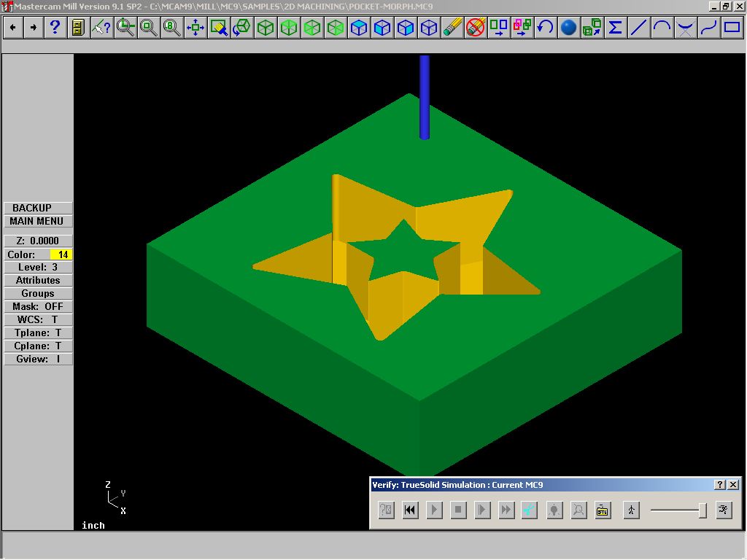The image size is (747, 560).
Task: Click the Verify speed slider handle
Action: coord(703,510)
